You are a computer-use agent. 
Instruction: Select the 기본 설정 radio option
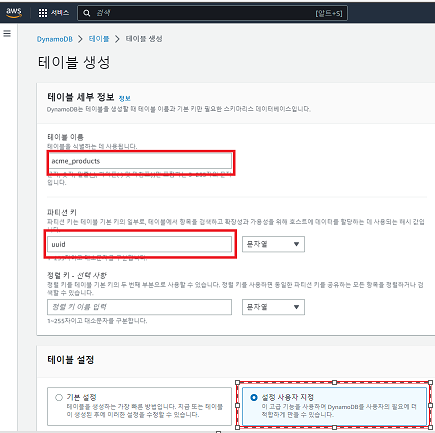pyautogui.click(x=59, y=397)
